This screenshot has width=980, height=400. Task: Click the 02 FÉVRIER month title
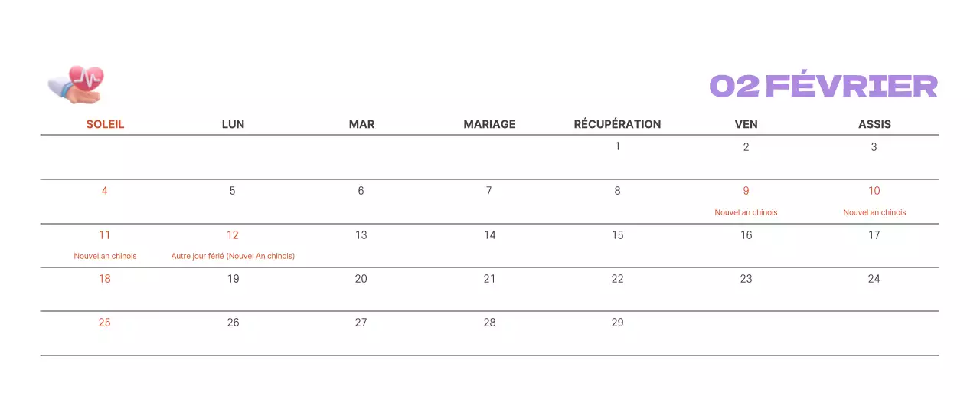(823, 87)
